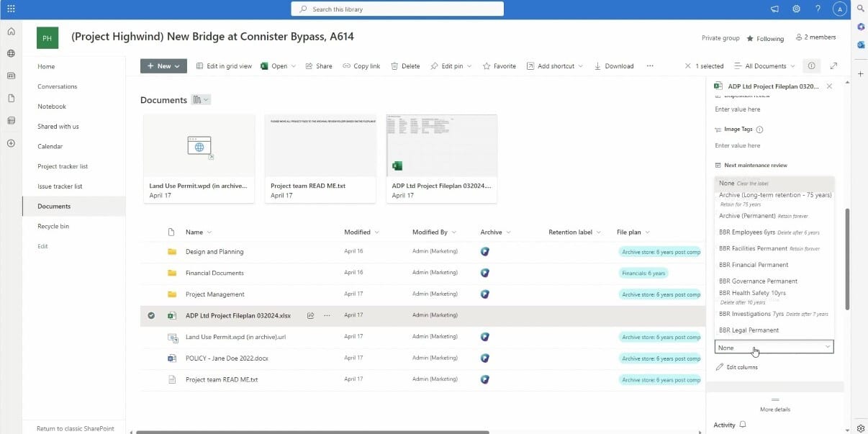Screen dimensions: 868x434
Task: Click the share icon on selected row
Action: click(x=310, y=315)
